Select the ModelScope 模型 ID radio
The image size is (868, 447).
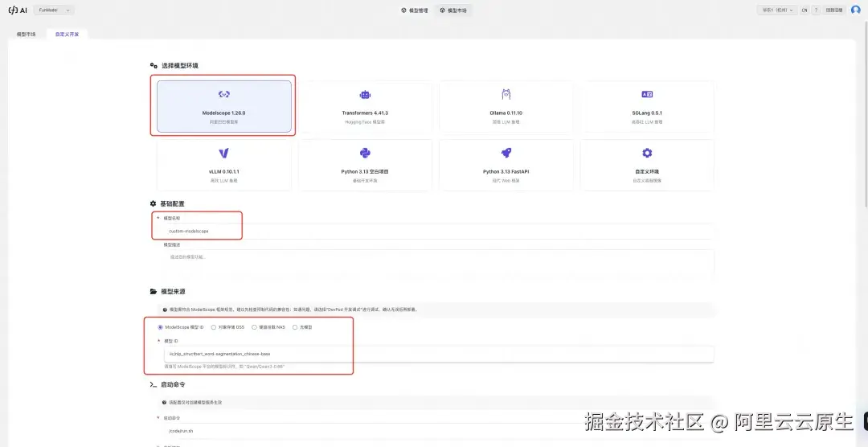coord(161,327)
